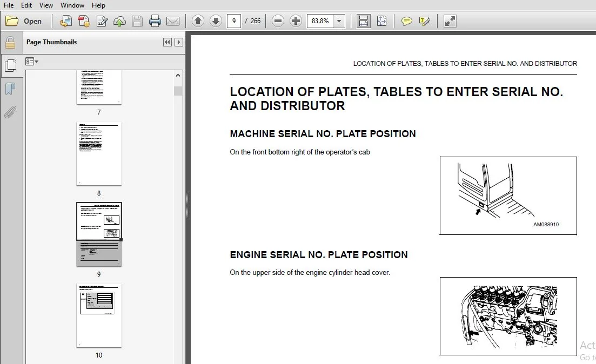This screenshot has height=364, width=596.
Task: Select the page 10 thumbnail
Action: (x=99, y=315)
